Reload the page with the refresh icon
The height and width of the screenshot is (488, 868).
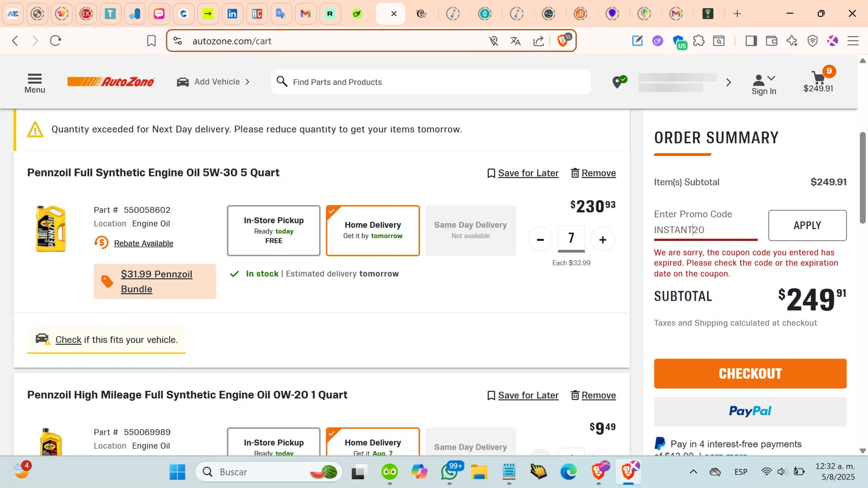[56, 40]
